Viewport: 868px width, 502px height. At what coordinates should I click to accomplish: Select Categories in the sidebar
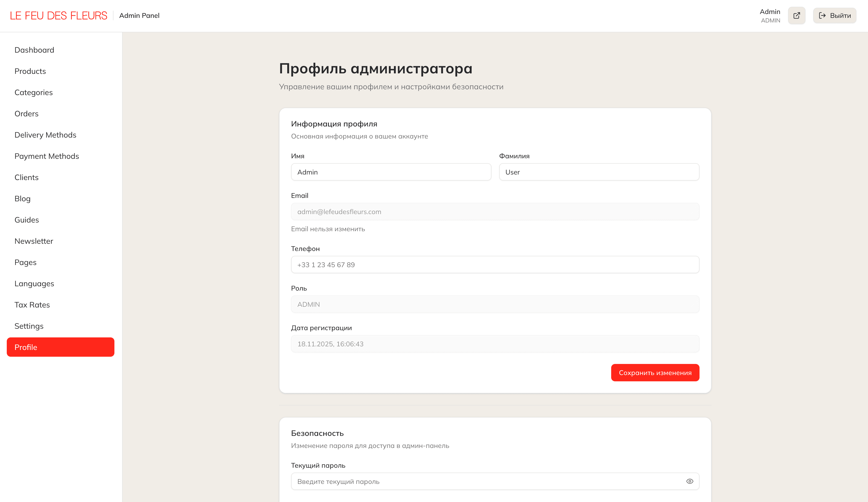tap(33, 92)
